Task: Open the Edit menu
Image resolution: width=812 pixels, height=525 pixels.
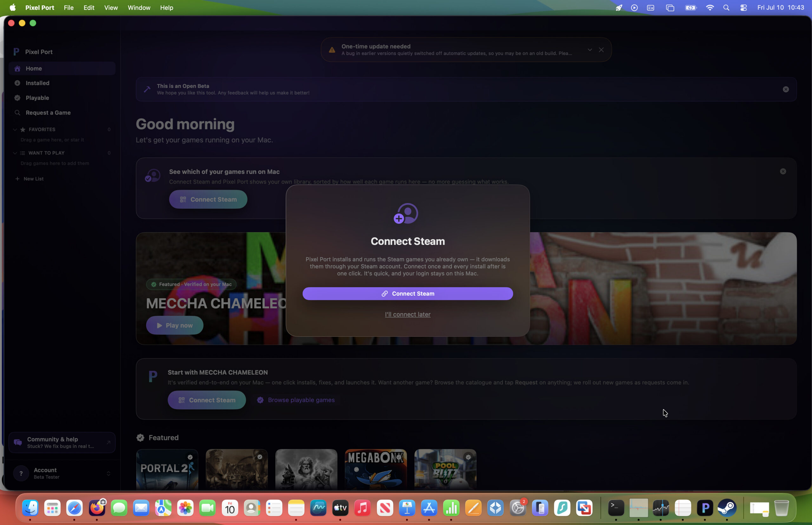Action: 89,8
